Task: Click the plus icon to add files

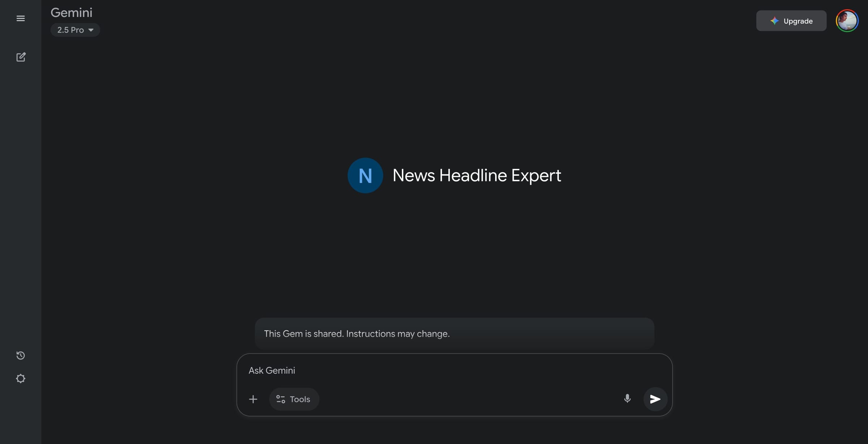Action: tap(253, 399)
